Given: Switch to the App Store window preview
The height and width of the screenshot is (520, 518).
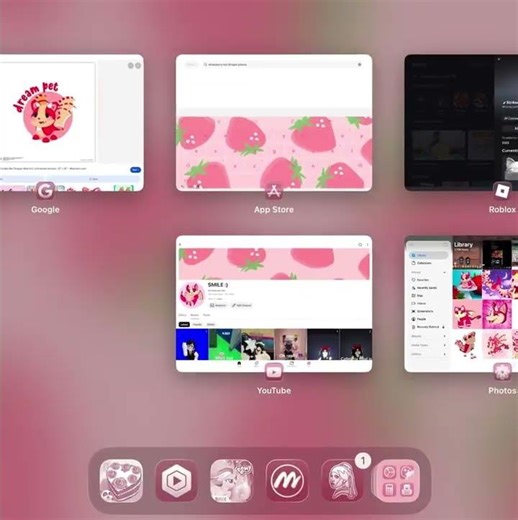Looking at the screenshot, I should (274, 123).
